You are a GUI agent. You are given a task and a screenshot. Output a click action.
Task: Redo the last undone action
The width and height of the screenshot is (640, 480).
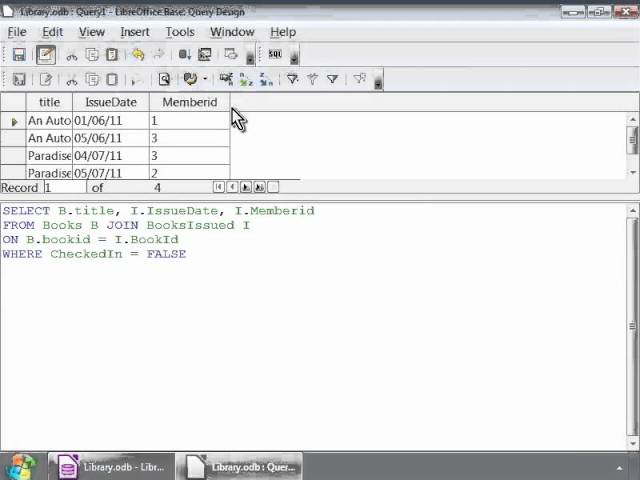pyautogui.click(x=158, y=55)
